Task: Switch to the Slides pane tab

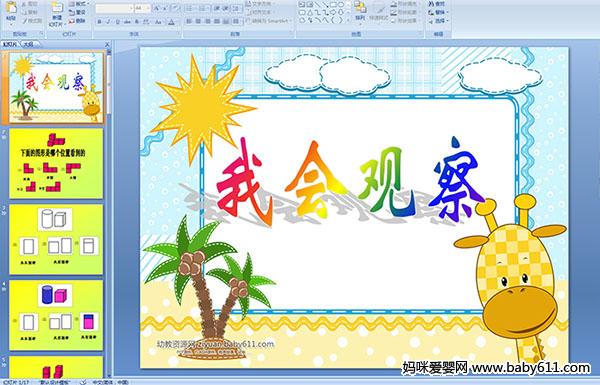Action: click(10, 44)
